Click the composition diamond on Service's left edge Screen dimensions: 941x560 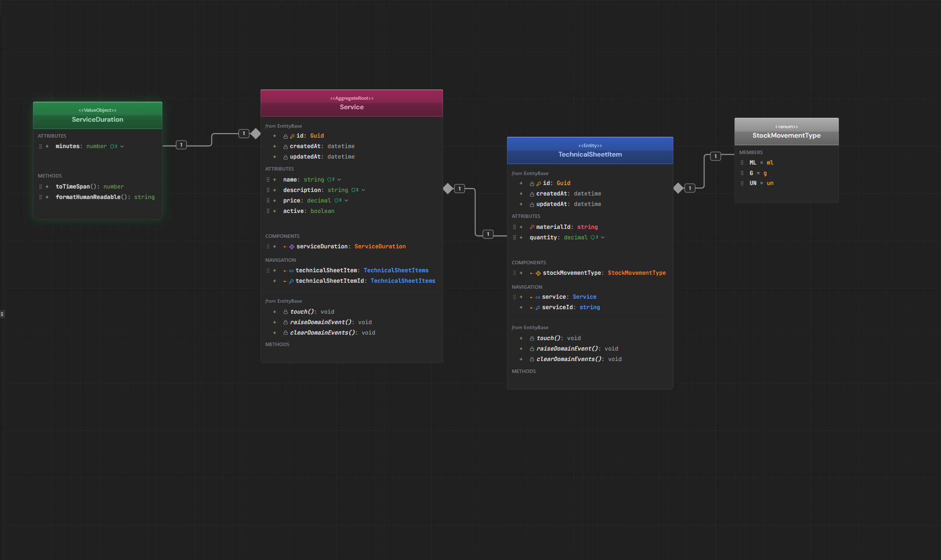tap(255, 134)
